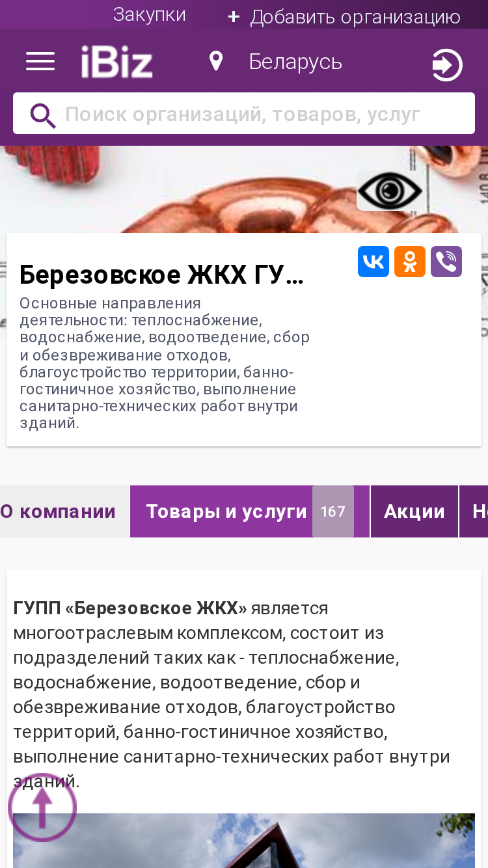488x868 pixels.
Task: Switch to the Товары и услуги tab
Action: coord(226,511)
